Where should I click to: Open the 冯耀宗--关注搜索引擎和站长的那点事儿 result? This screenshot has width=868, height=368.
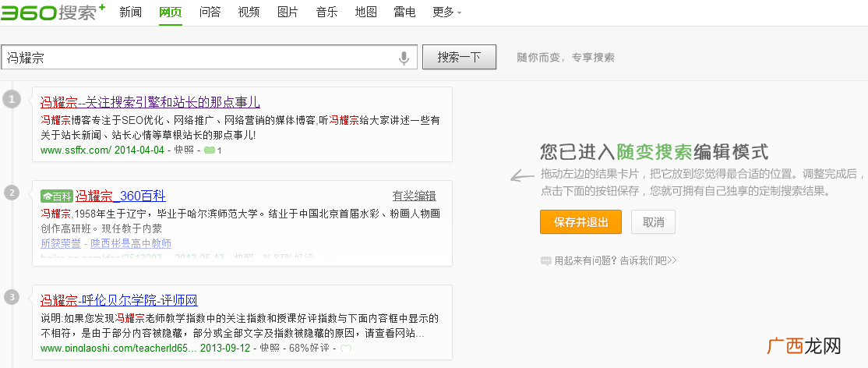pos(150,103)
